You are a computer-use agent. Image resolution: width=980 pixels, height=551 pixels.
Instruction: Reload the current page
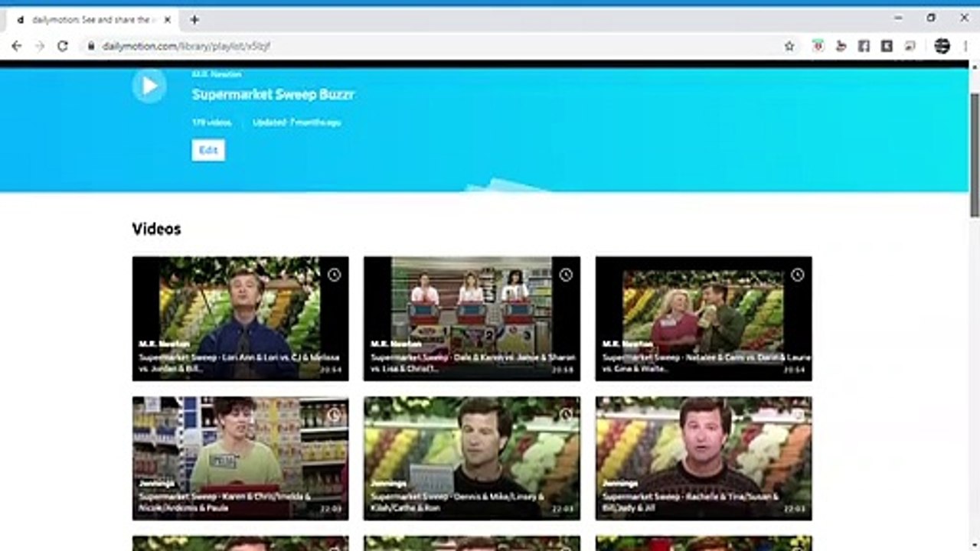[63, 46]
